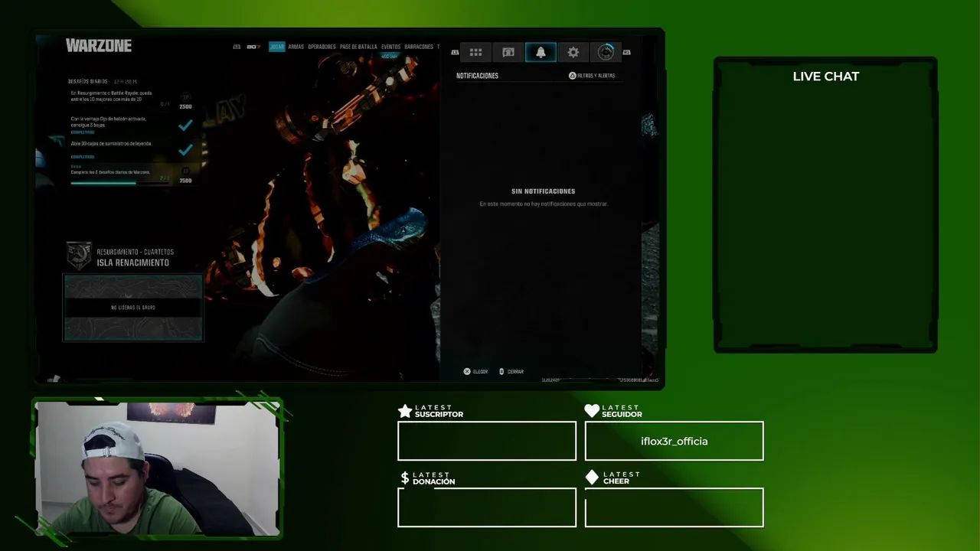Click the Cerrar prompt
This screenshot has width=980, height=551.
(515, 372)
